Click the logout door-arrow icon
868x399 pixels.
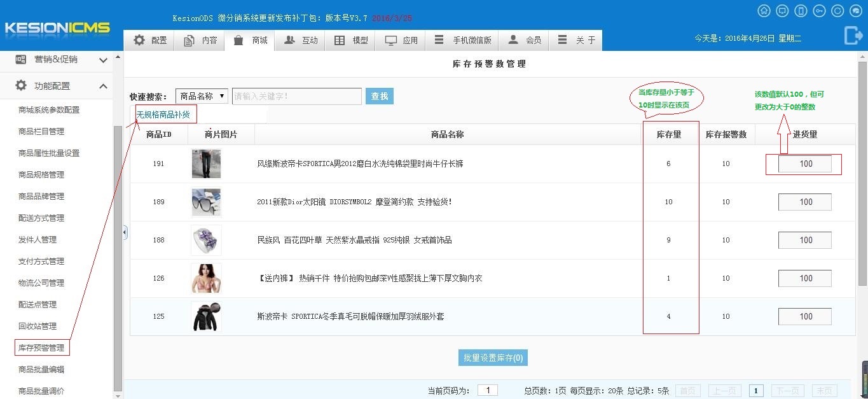852,36
